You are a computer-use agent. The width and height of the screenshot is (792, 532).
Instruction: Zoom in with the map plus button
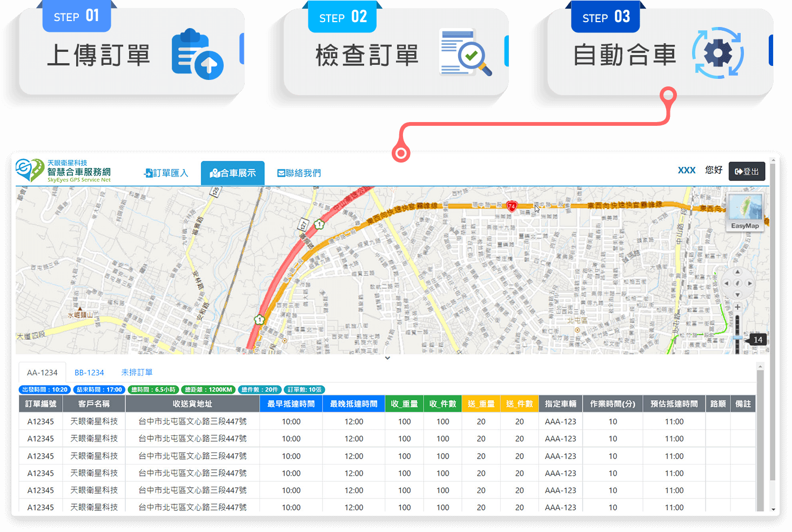point(737,307)
